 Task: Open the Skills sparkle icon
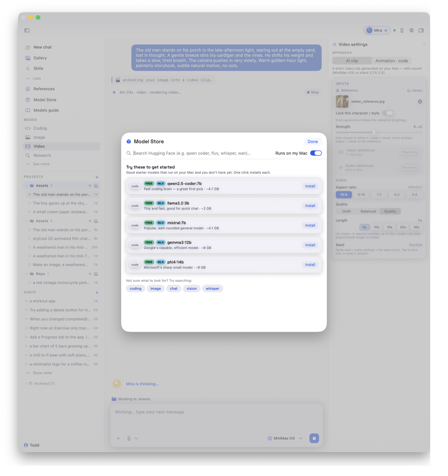(x=28, y=68)
